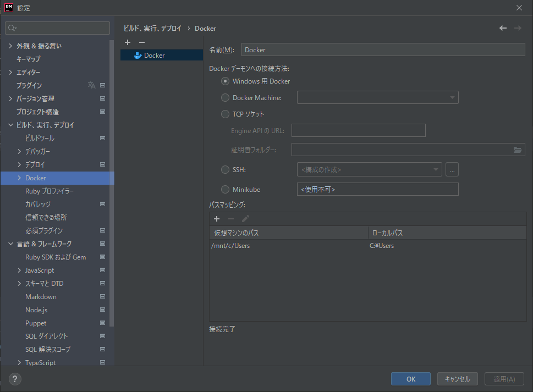Image resolution: width=533 pixels, height=392 pixels.
Task: Add a new Docker configuration with plus icon
Action: click(128, 42)
